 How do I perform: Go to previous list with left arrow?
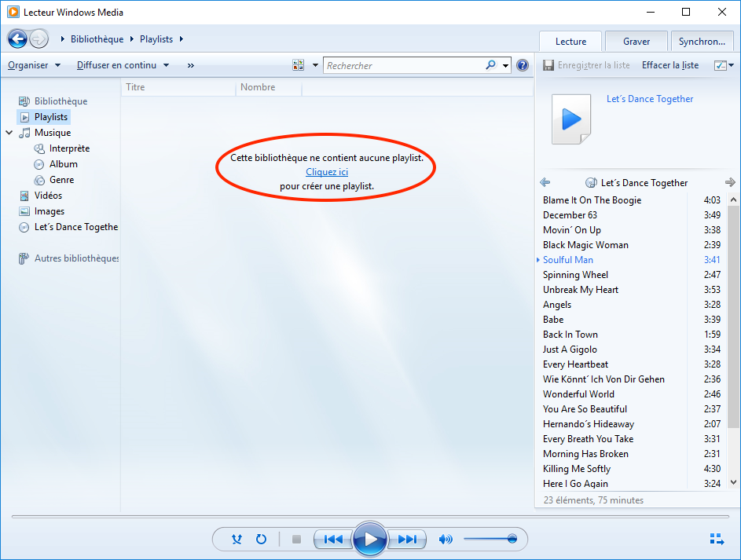(x=545, y=182)
